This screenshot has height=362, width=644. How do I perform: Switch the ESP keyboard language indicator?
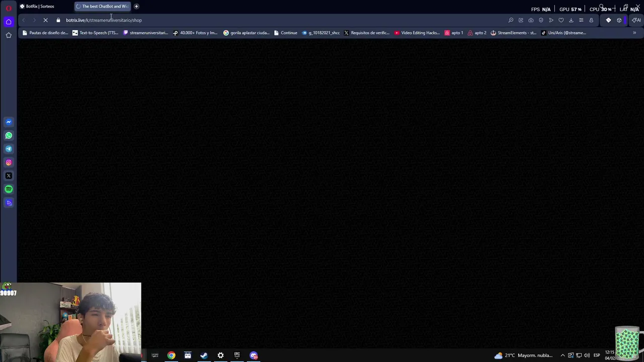click(597, 355)
